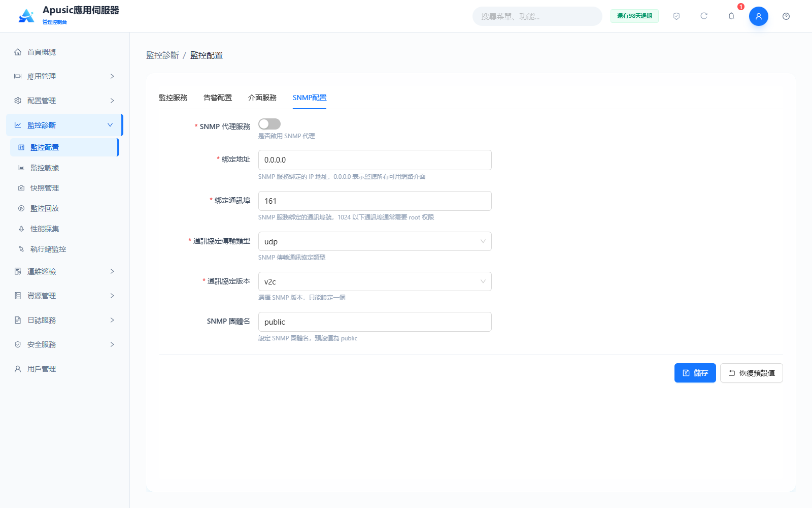Click the Apusic logo icon
The width and height of the screenshot is (812, 508).
[26, 16]
